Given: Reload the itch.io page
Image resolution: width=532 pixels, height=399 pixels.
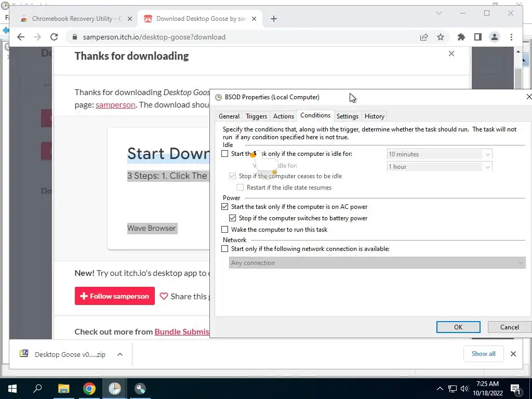Looking at the screenshot, I should coord(54,37).
